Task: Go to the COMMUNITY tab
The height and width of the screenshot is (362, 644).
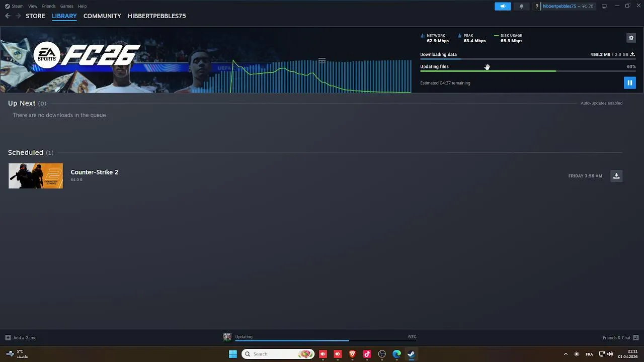Action: click(102, 16)
